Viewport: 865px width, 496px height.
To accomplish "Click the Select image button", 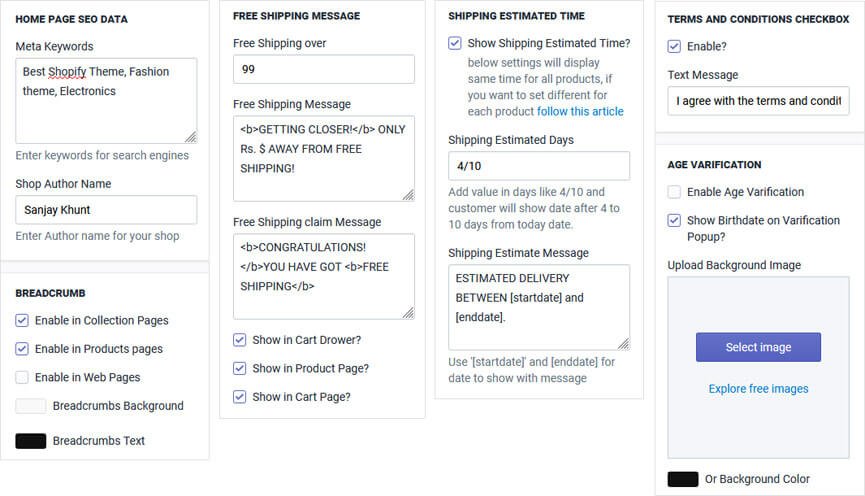I will (x=758, y=347).
